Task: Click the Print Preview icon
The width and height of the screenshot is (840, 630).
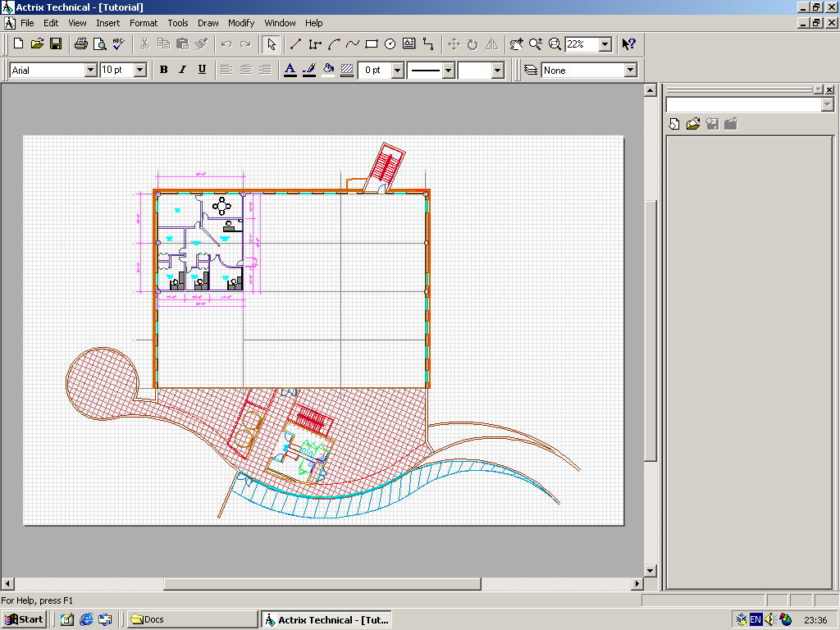Action: [x=99, y=44]
